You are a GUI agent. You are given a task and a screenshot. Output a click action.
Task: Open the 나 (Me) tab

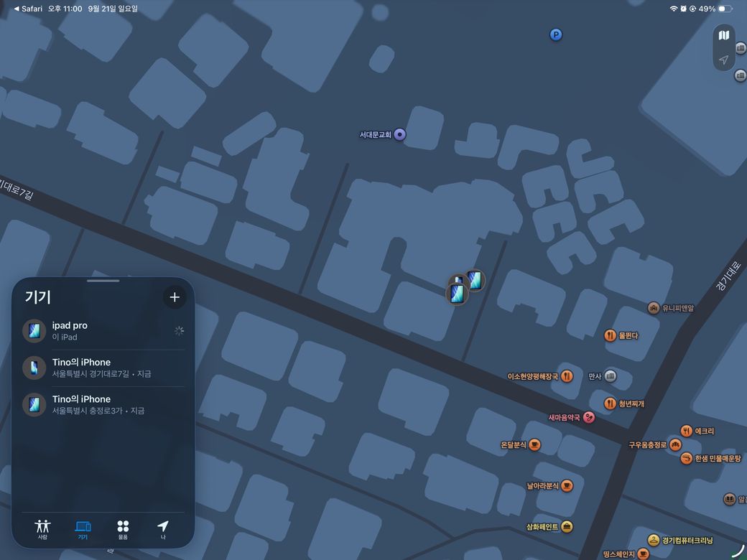pos(163,529)
